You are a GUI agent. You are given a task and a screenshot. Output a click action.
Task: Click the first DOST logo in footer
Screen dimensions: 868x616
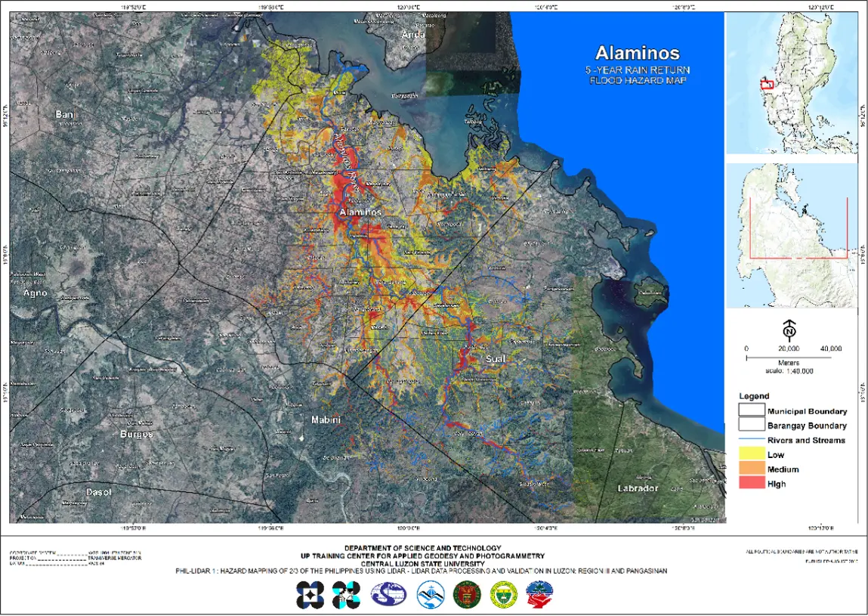(x=310, y=595)
